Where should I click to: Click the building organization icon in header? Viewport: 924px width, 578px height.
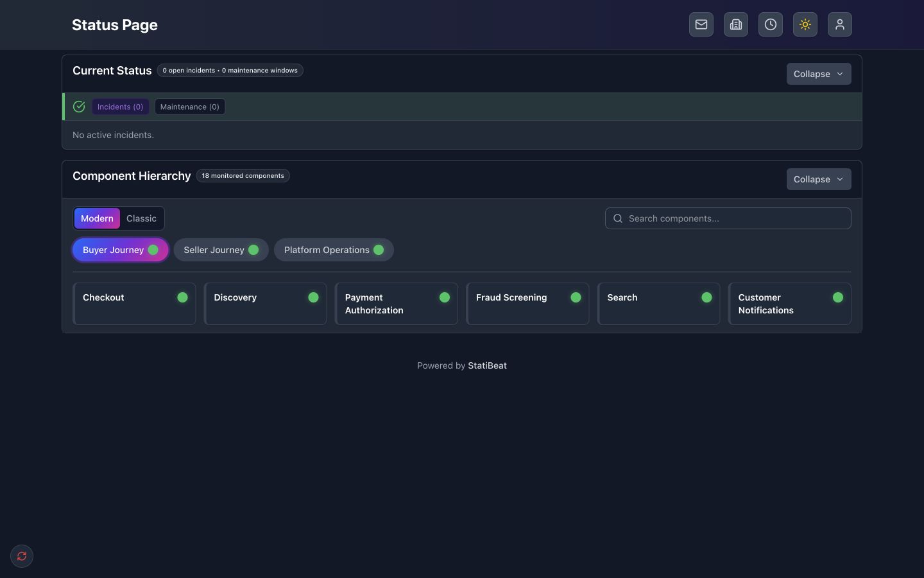click(x=736, y=24)
